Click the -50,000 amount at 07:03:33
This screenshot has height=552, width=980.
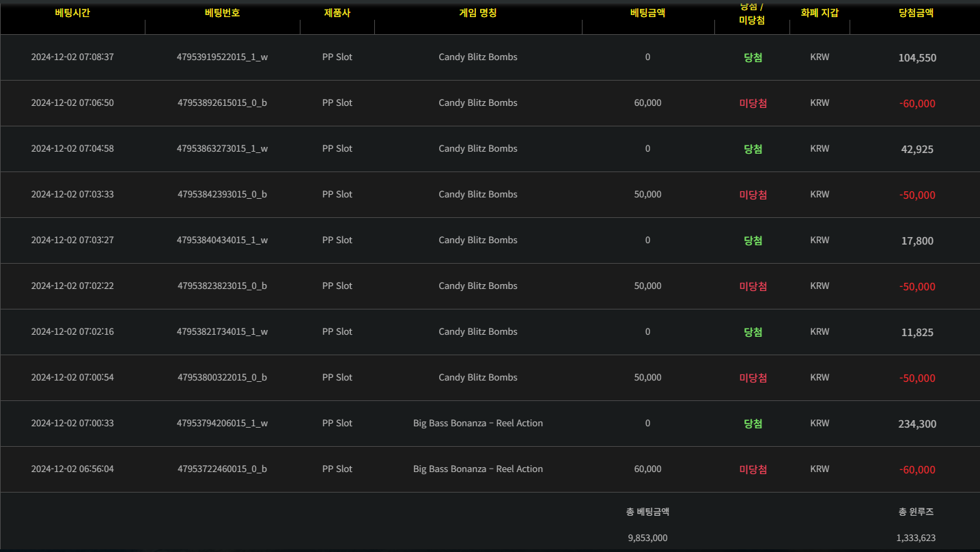(x=917, y=195)
